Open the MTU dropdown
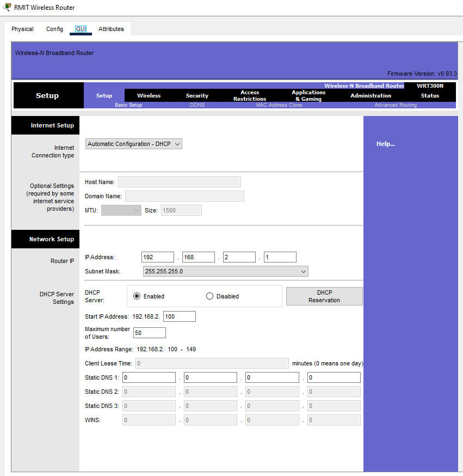 (121, 210)
